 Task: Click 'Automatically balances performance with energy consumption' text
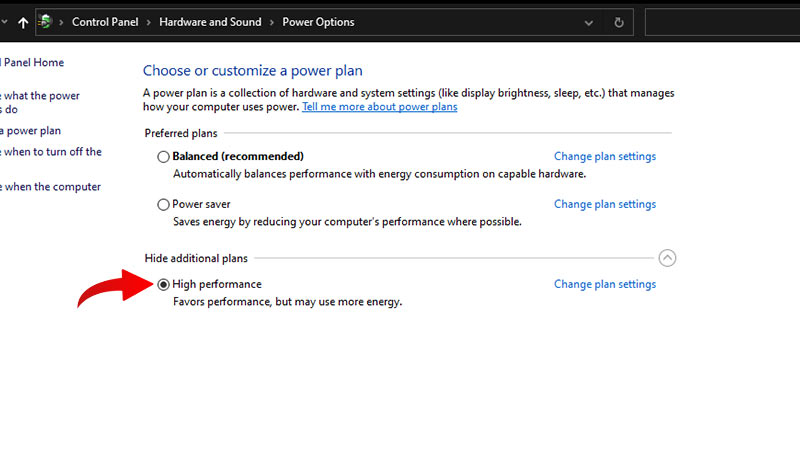coord(379,174)
